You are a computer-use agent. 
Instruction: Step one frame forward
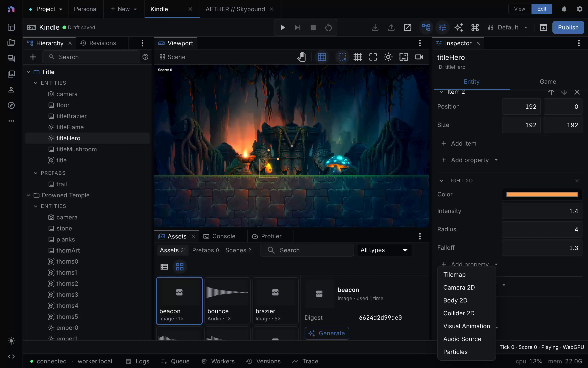(x=298, y=27)
